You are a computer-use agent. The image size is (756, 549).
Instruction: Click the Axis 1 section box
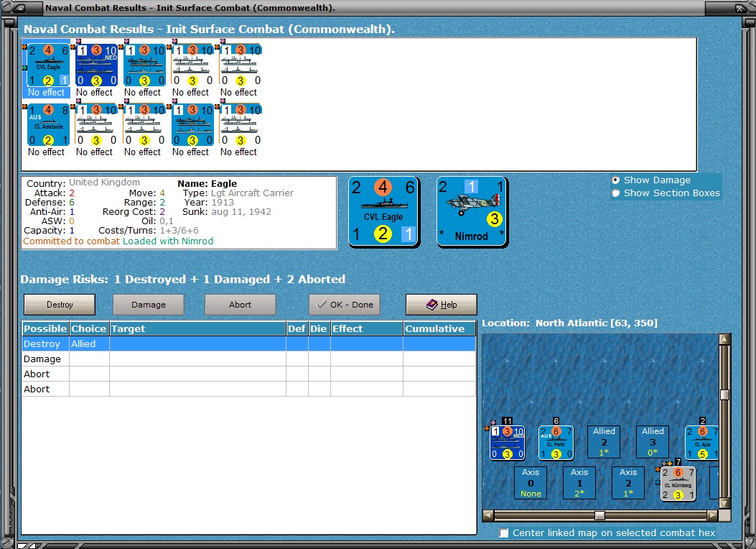coord(579,482)
